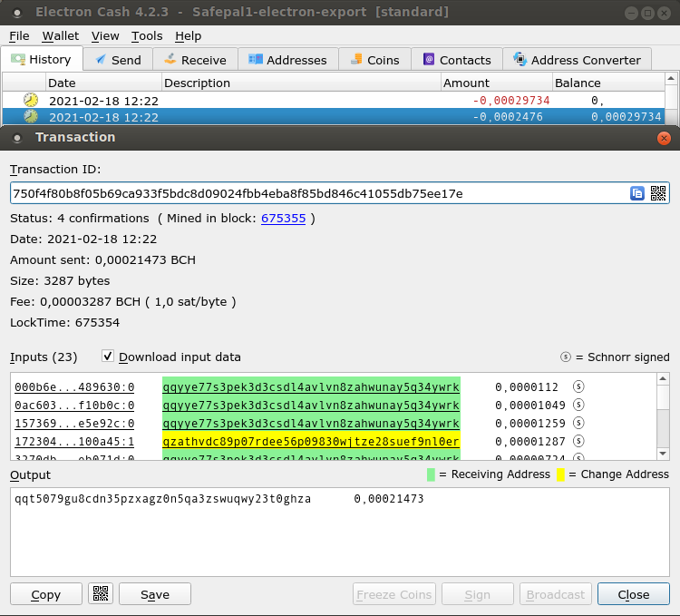This screenshot has width=680, height=616.
Task: Open the View menu
Action: click(105, 36)
